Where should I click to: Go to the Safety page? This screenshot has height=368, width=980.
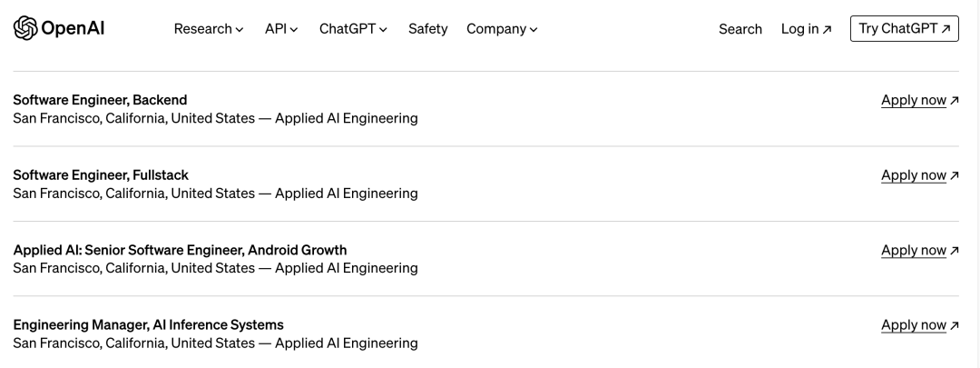427,29
